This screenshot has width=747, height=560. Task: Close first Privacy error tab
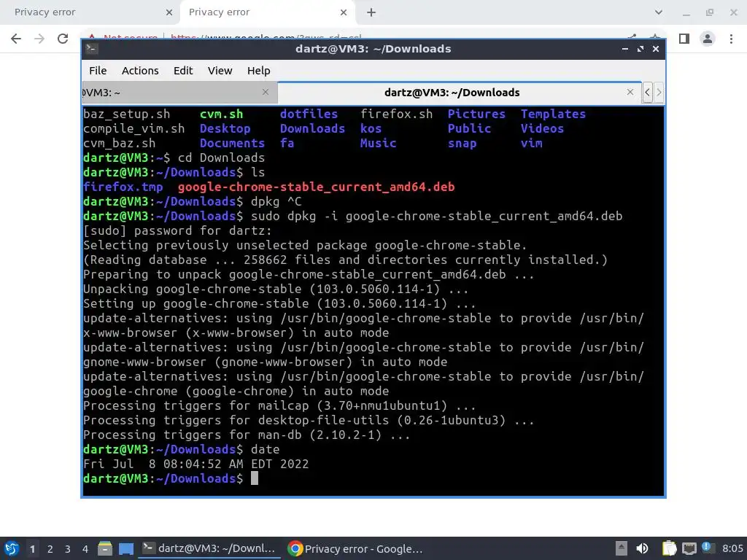(169, 12)
